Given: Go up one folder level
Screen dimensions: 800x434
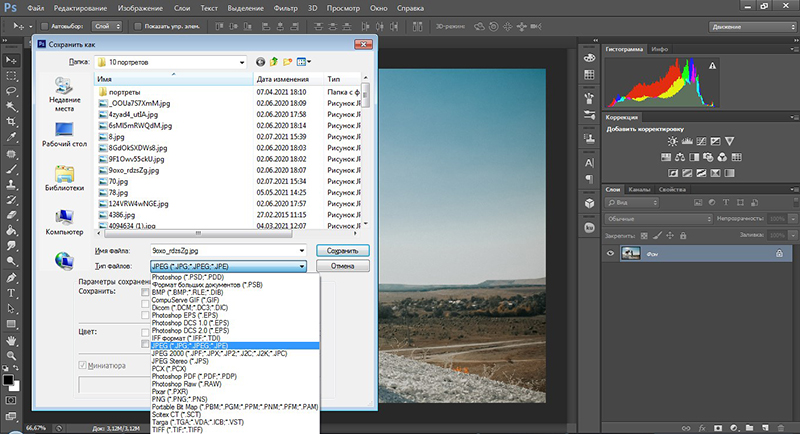Looking at the screenshot, I should [274, 62].
